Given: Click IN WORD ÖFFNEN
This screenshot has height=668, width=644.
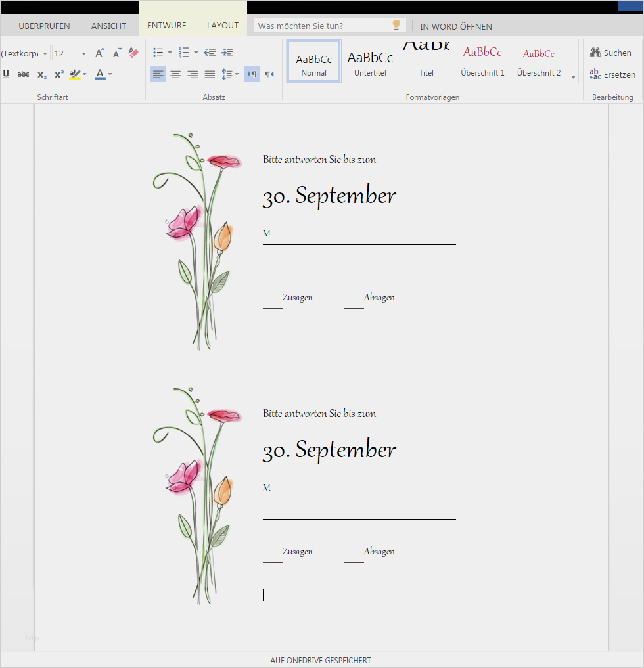Looking at the screenshot, I should pyautogui.click(x=456, y=26).
